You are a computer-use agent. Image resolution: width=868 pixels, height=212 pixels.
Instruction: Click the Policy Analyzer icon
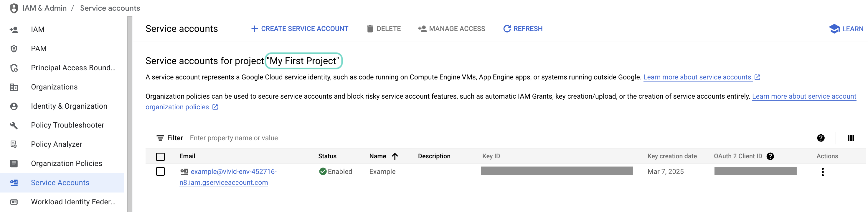[14, 144]
